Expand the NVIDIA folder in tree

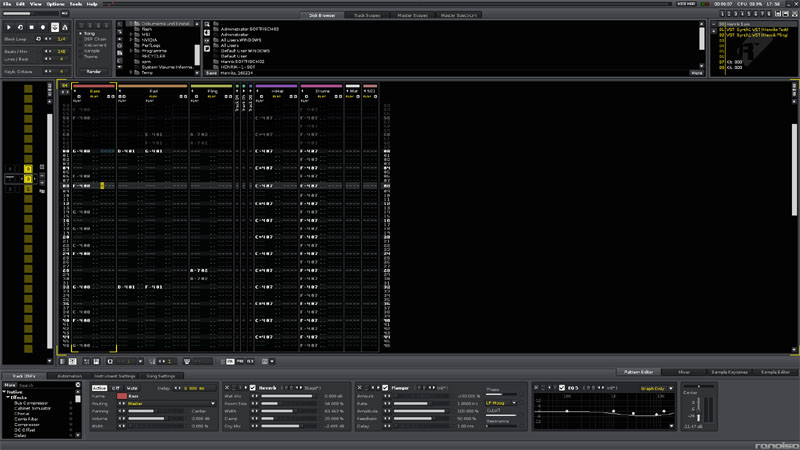[x=131, y=40]
